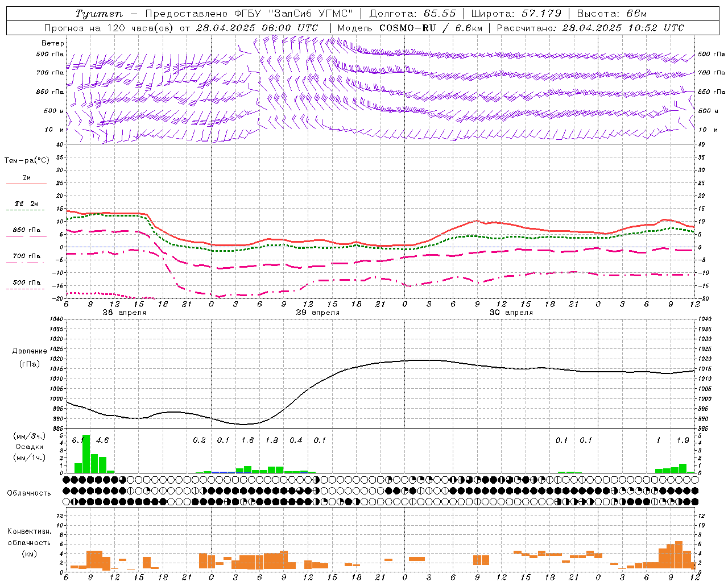The image size is (728, 582).
Task: Click the "6.1" precipitation total value
Action: tap(78, 440)
